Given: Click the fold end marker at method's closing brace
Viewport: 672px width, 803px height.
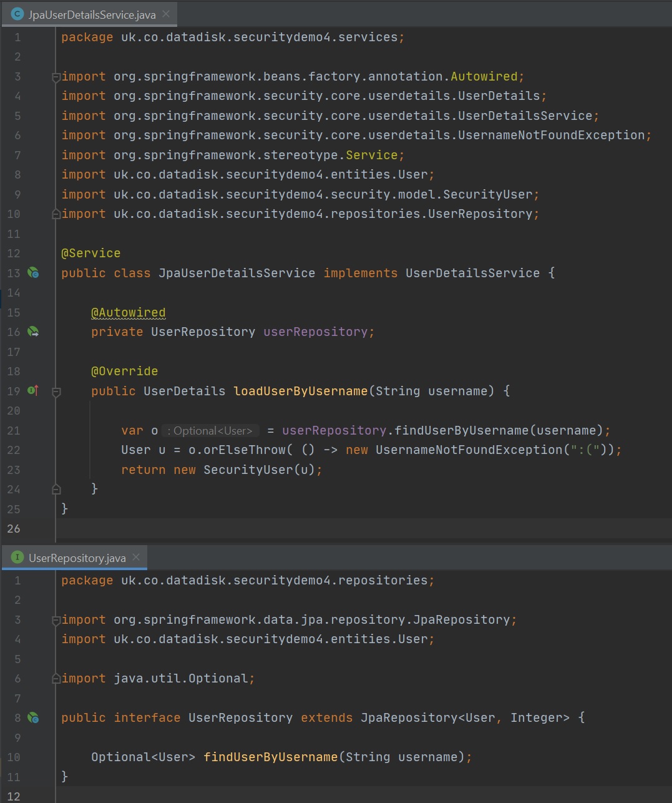Looking at the screenshot, I should (56, 489).
